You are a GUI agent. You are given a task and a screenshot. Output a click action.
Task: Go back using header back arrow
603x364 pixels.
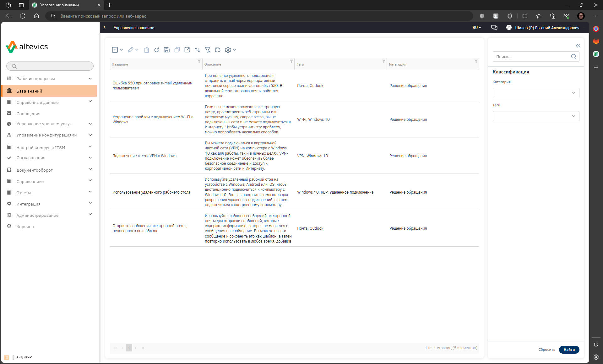105,28
